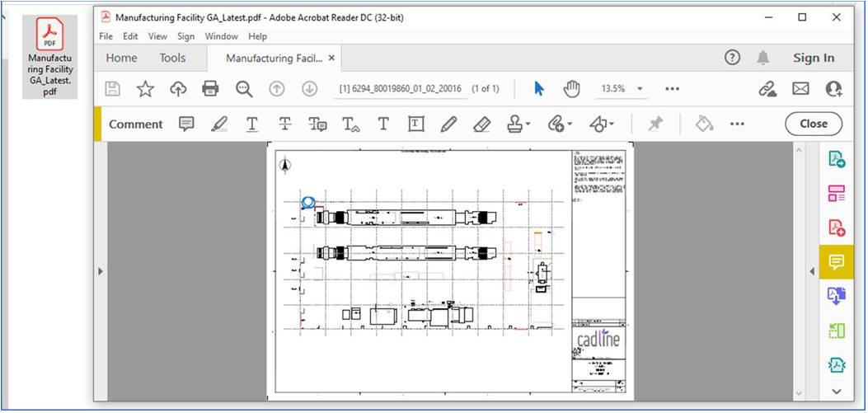Show more sidebar tools chevron
Image resolution: width=868 pixels, height=413 pixels.
(837, 392)
